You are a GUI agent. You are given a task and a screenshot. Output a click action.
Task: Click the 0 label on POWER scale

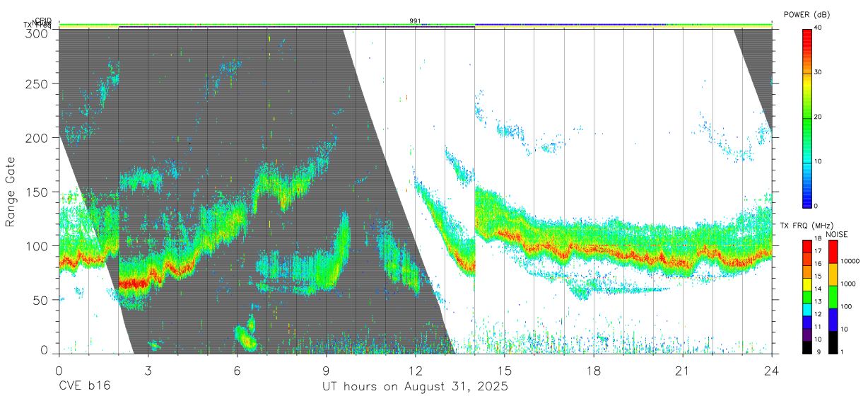(816, 206)
